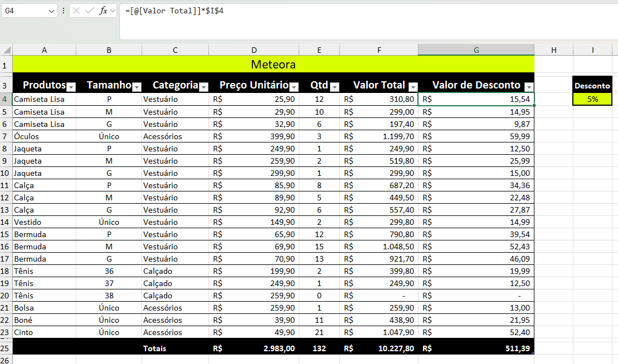Click discount value 46,09 cell

tap(476, 259)
